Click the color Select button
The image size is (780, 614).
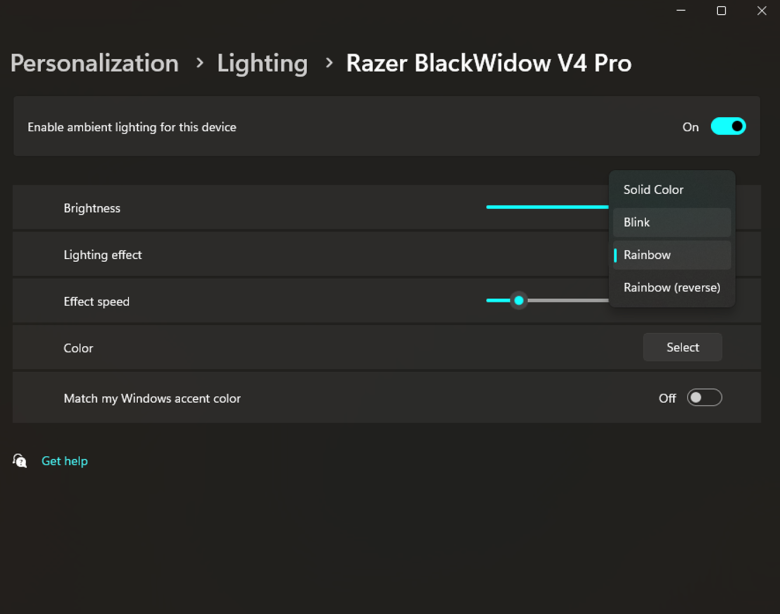coord(682,347)
